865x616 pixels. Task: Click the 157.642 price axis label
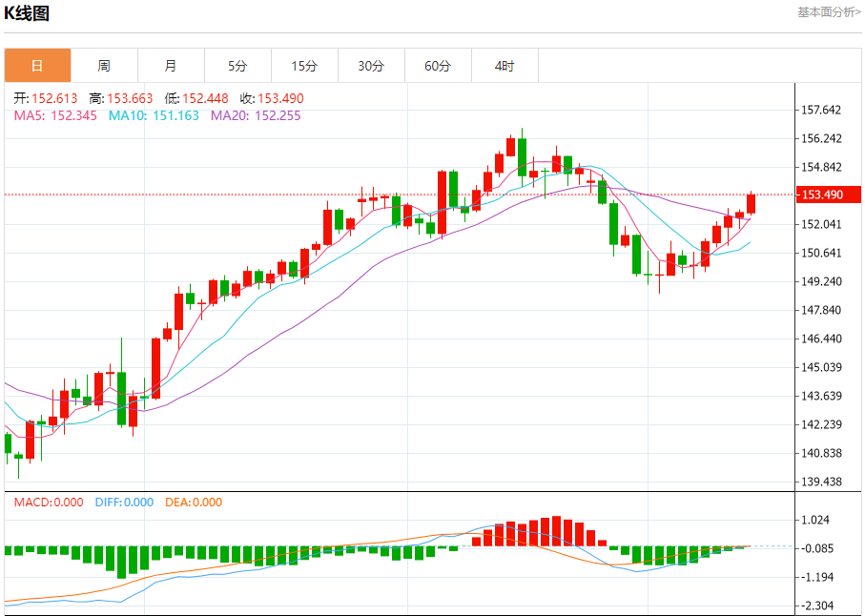[822, 110]
